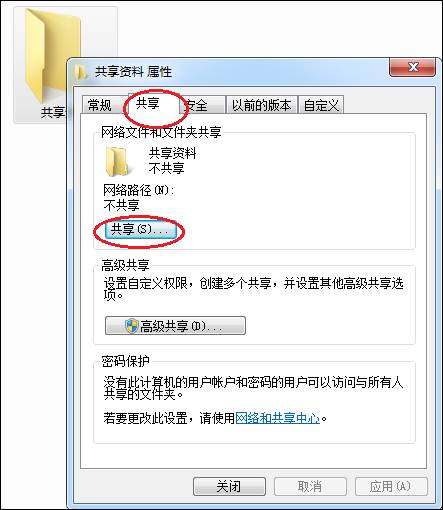
Task: Click the 共享资料 folder name text
Action: (172, 153)
